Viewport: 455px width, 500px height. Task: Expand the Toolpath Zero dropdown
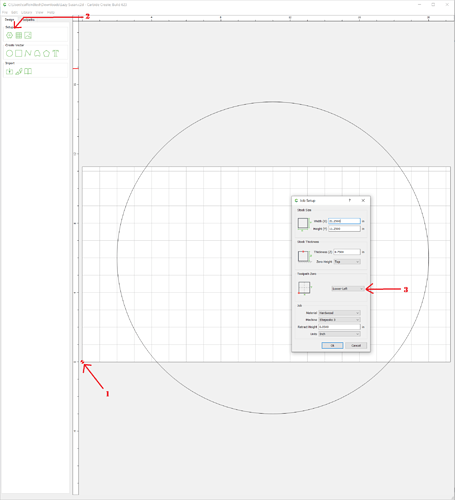point(348,289)
